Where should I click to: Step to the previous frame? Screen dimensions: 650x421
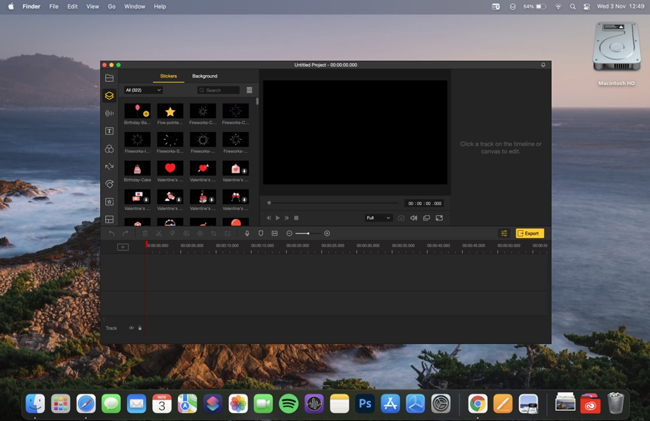pyautogui.click(x=269, y=218)
